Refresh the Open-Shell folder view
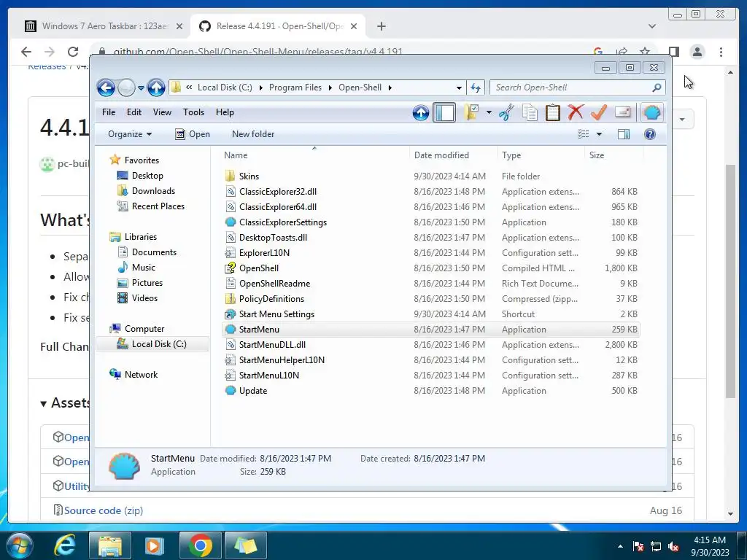The height and width of the screenshot is (560, 747). [476, 87]
